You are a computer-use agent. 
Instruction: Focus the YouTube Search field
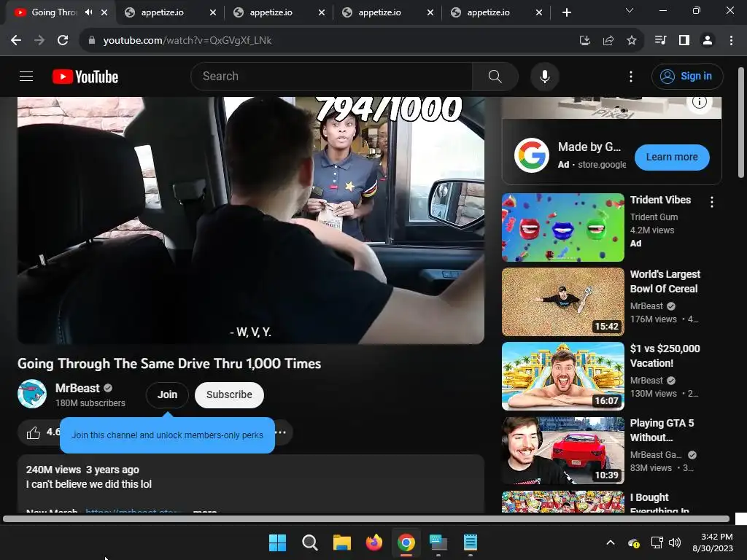pyautogui.click(x=332, y=76)
